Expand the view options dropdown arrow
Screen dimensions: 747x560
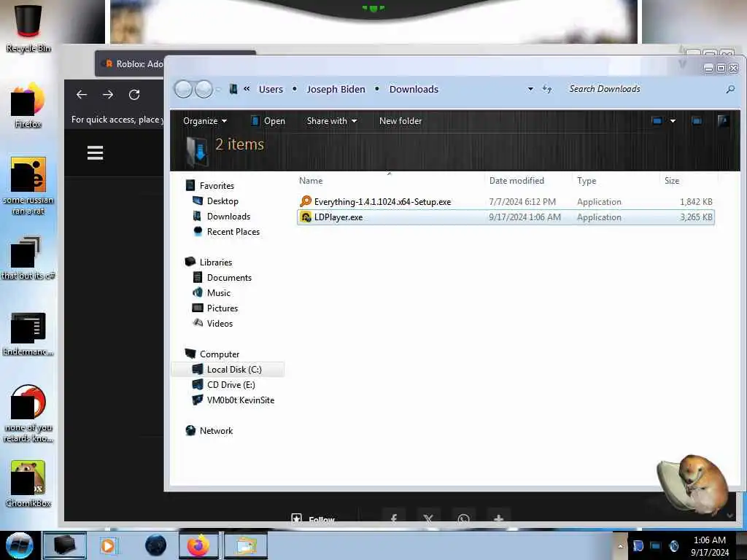(673, 121)
